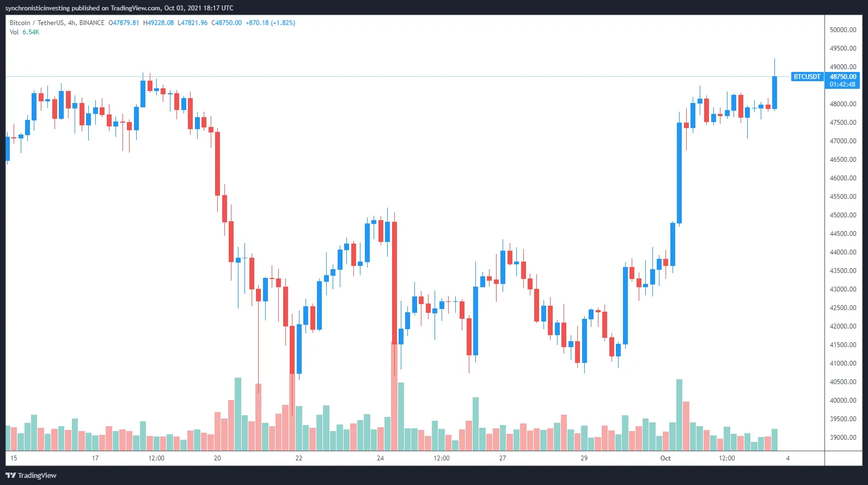Click the TradingView text in footer
This screenshot has height=485, width=868.
pos(37,475)
